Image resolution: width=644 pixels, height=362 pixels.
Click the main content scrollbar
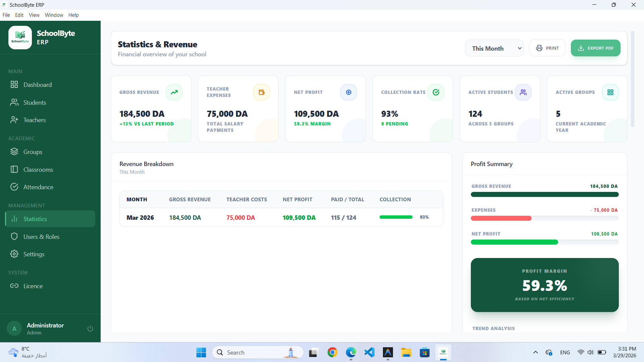pos(632,79)
